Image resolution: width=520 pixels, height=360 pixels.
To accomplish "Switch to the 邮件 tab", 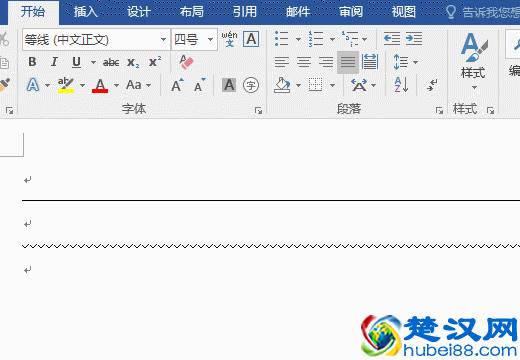I will click(x=298, y=12).
